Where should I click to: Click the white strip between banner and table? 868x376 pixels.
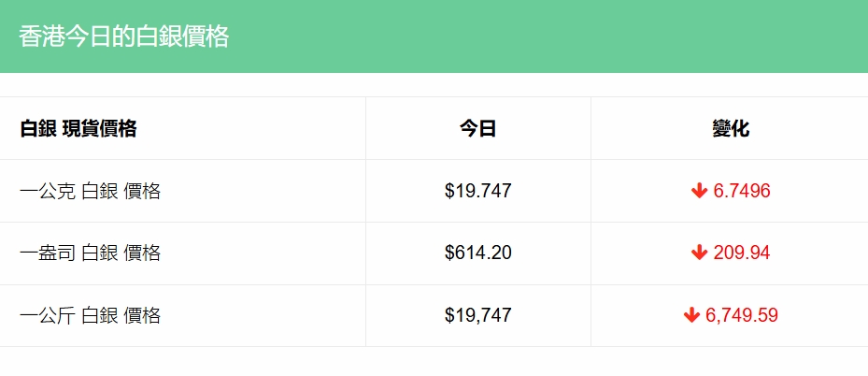pyautogui.click(x=434, y=84)
